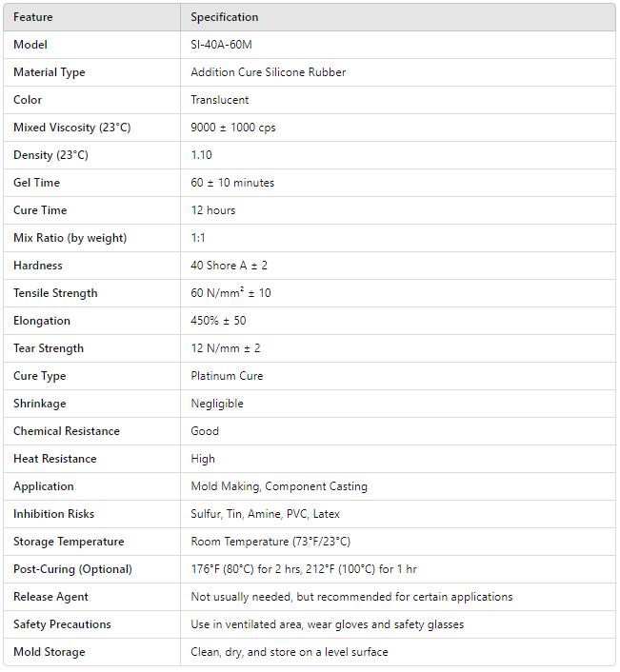Viewport: 620px width, 672px height.
Task: Click the Platinum Cure cell
Action: [x=227, y=376]
